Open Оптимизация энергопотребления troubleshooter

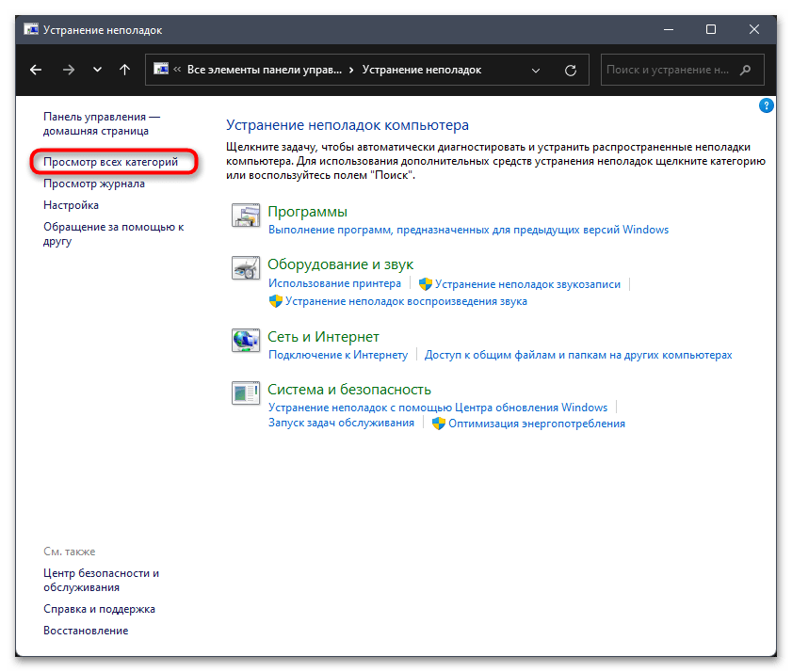[x=536, y=424]
